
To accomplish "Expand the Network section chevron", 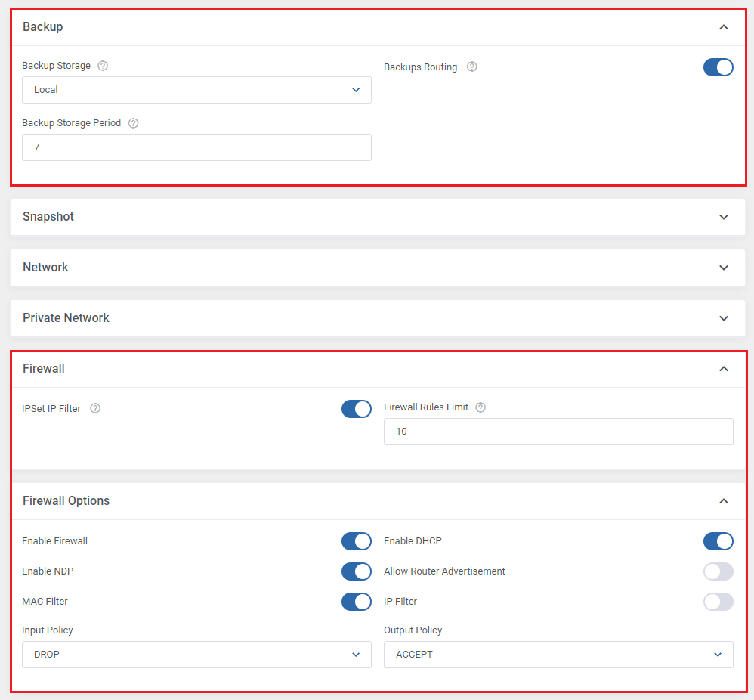I will [724, 268].
